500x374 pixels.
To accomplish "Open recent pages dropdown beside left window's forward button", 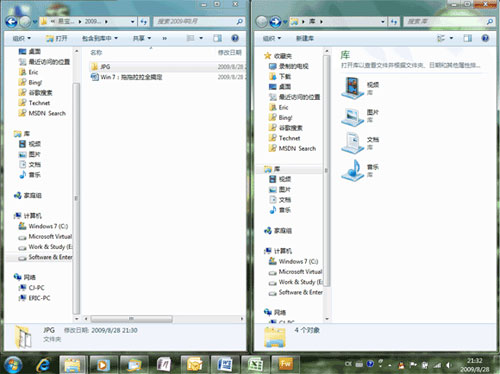I will pyautogui.click(x=35, y=22).
